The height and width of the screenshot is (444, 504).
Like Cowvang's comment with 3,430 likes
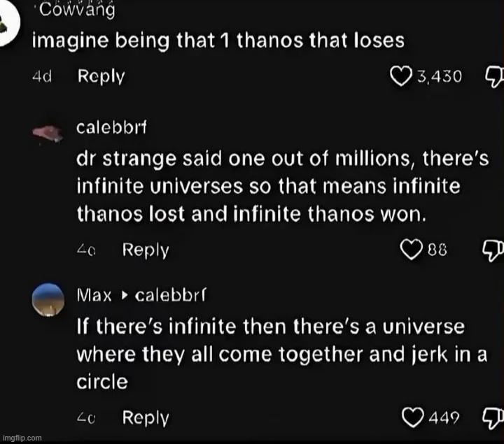pyautogui.click(x=401, y=76)
